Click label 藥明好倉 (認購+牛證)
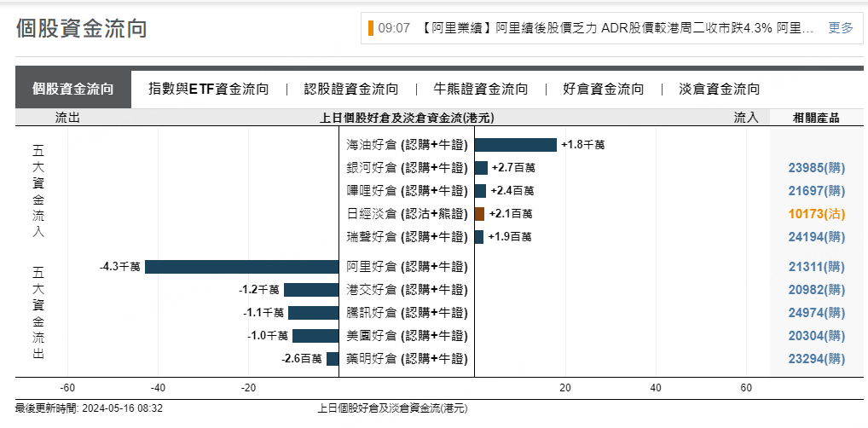Screen dimensions: 868x428 pos(407,359)
